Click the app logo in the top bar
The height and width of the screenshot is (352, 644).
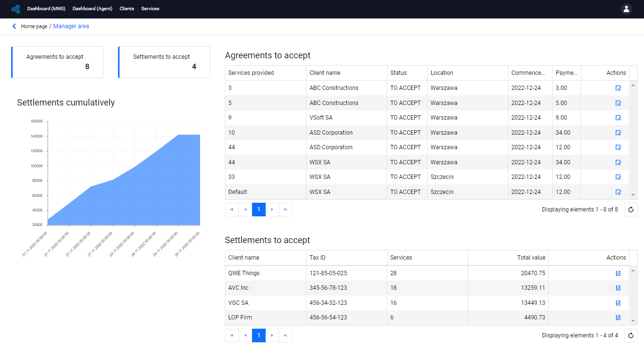click(16, 9)
